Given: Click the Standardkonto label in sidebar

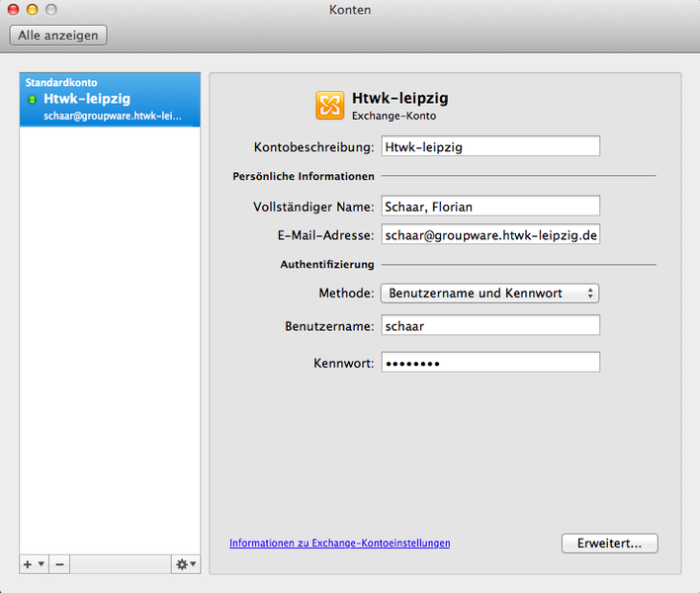Looking at the screenshot, I should pos(61,83).
